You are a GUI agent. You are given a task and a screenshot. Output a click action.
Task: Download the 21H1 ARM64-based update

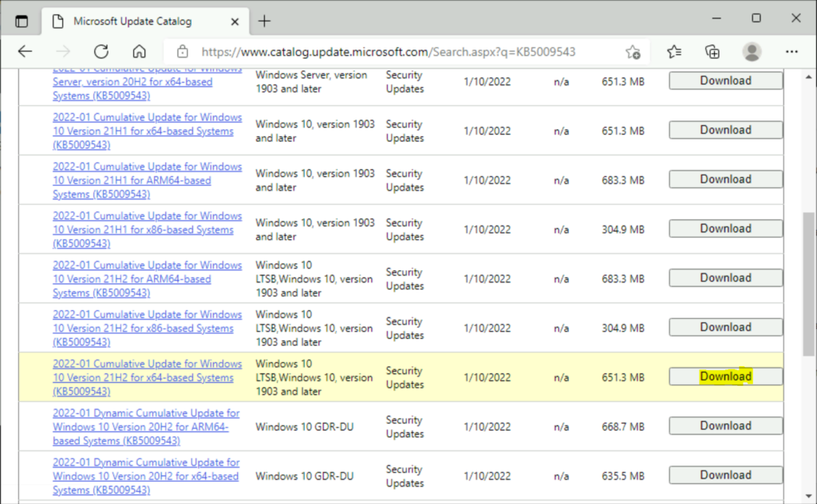tap(726, 179)
